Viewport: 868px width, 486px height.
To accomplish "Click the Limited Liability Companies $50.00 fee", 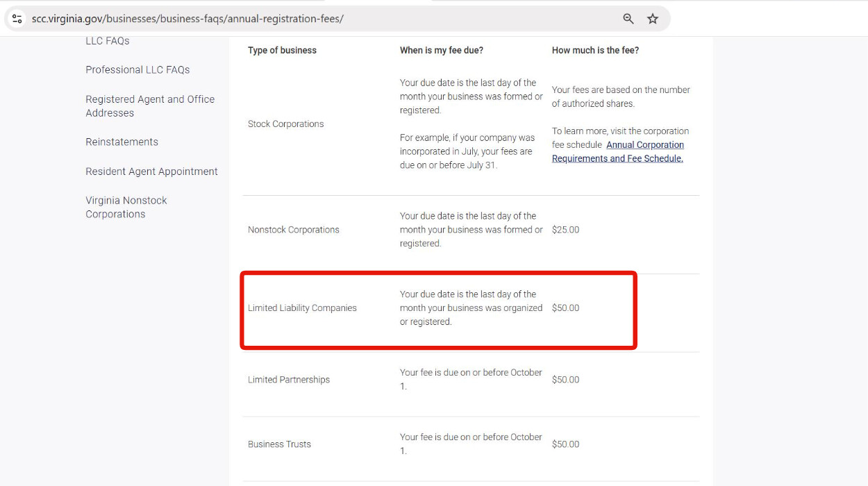I will (565, 308).
